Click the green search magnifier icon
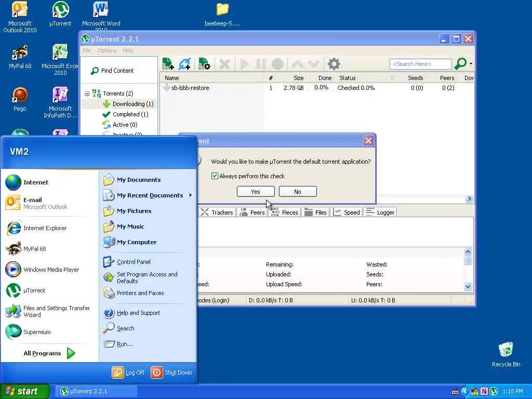Viewport: 532px width, 399px height. [460, 63]
